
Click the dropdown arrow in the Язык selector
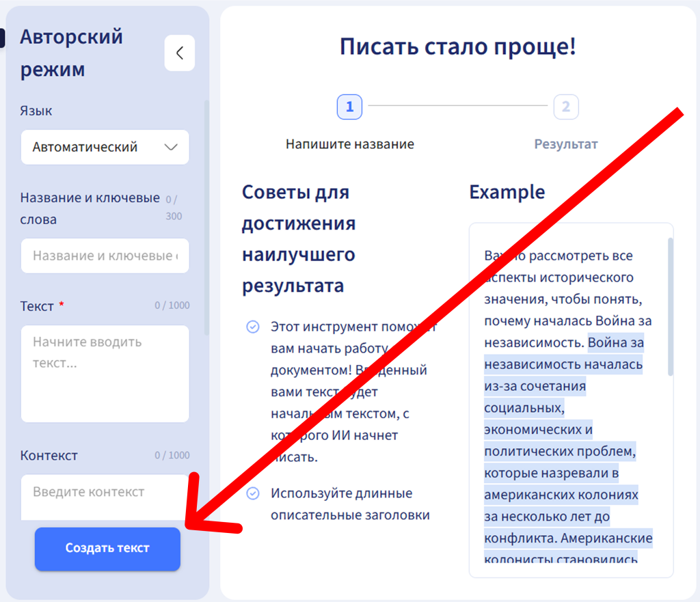[x=171, y=147]
